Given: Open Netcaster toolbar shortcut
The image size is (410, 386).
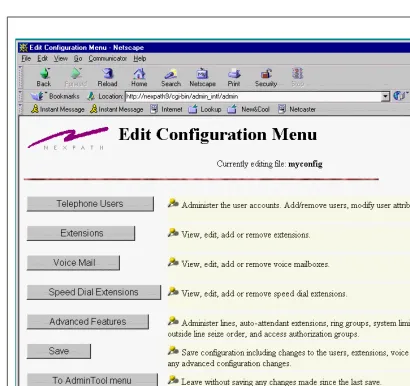Looking at the screenshot, I should pos(297,109).
